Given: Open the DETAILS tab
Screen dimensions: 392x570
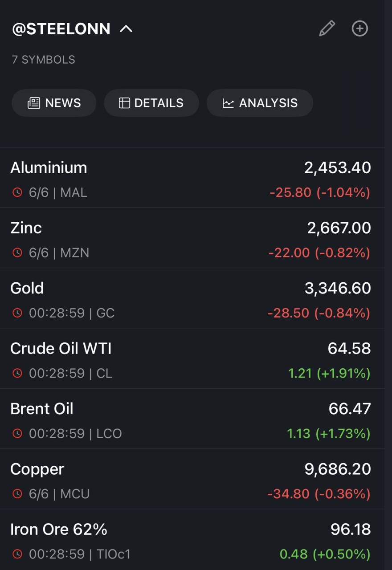Looking at the screenshot, I should coord(151,103).
